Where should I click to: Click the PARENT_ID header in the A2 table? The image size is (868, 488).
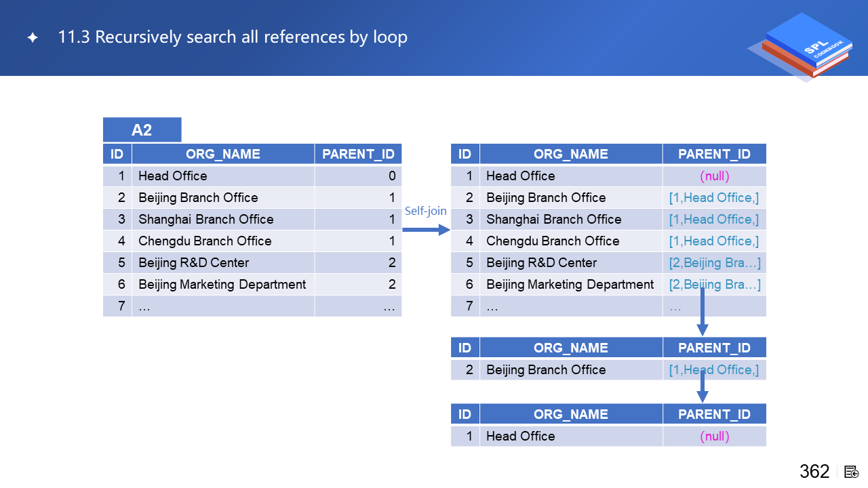click(358, 154)
